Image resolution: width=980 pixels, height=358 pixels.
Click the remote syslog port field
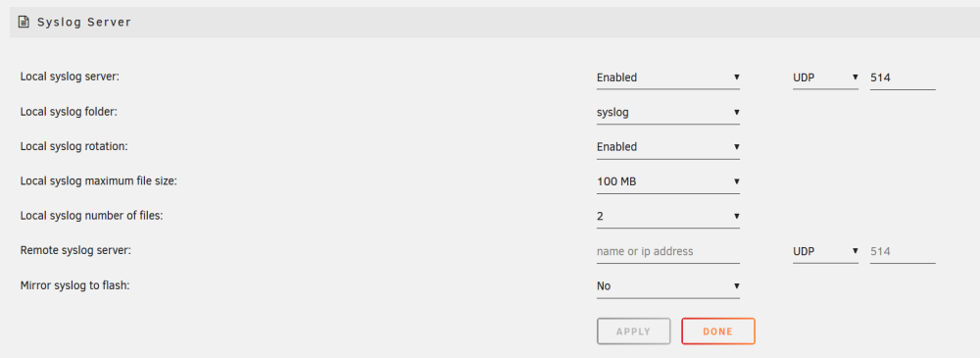(903, 252)
